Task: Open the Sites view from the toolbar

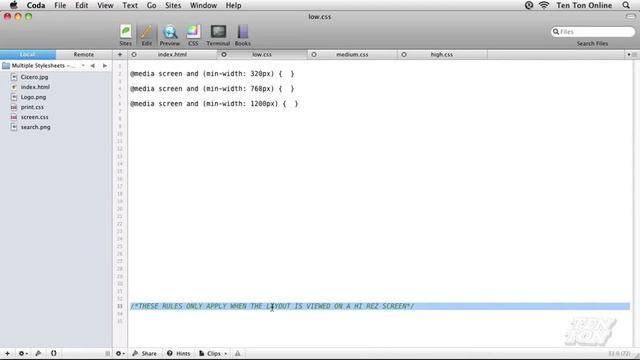Action: (x=125, y=35)
